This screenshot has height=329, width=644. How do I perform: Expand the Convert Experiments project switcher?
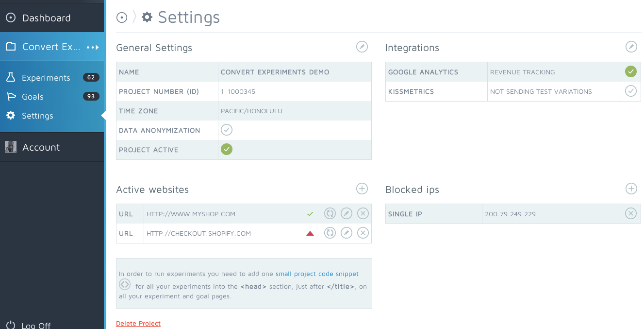point(93,47)
